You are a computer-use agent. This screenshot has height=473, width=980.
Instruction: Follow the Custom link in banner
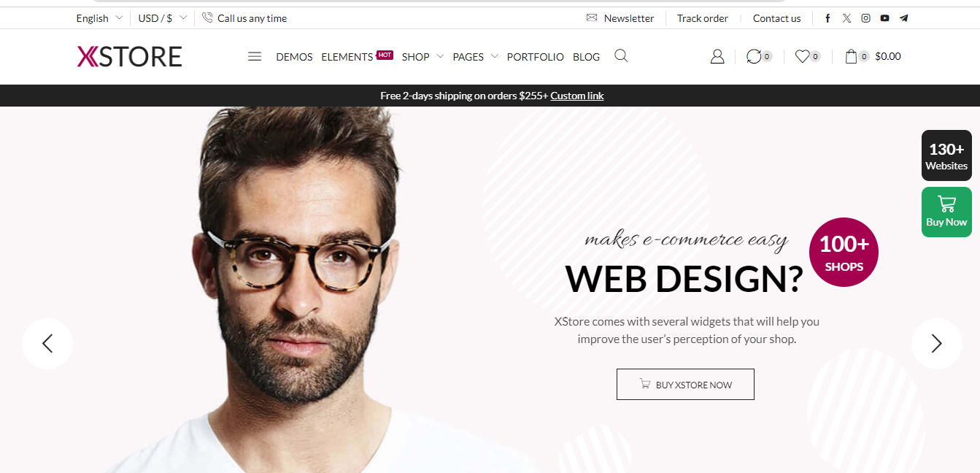click(577, 96)
